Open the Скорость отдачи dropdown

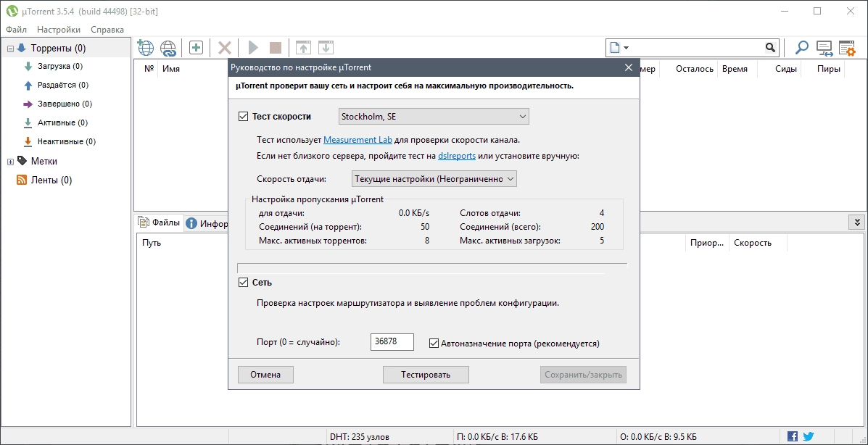click(434, 178)
